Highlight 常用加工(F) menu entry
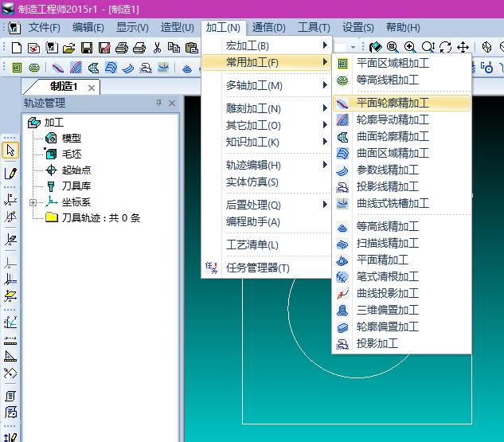This screenshot has width=504, height=442. click(x=267, y=62)
